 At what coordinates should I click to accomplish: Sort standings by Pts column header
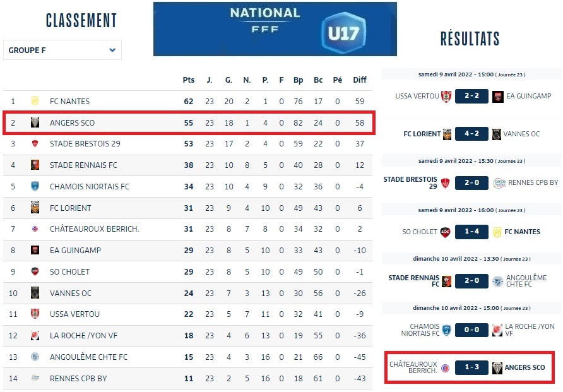[x=188, y=80]
